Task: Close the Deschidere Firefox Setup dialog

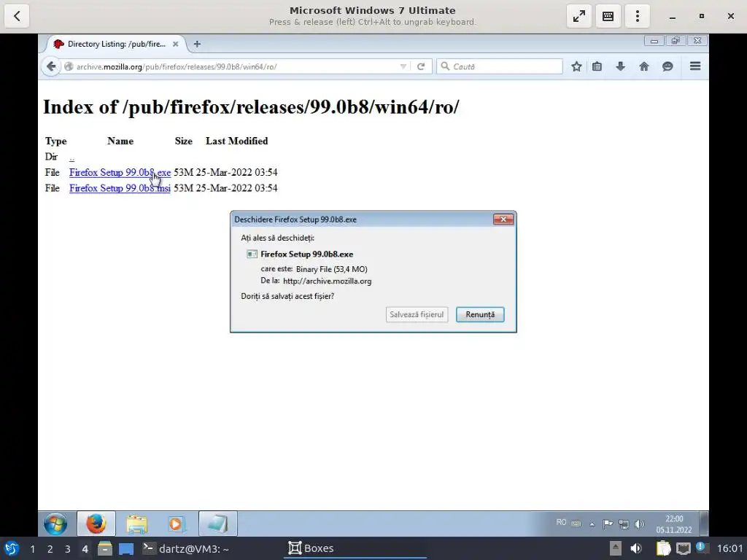Action: [x=503, y=219]
